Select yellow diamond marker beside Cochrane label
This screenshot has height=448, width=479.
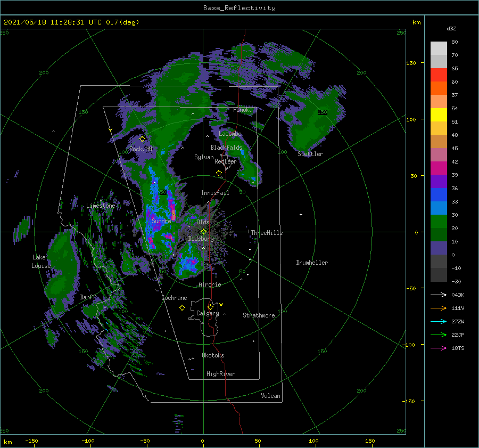tap(182, 308)
